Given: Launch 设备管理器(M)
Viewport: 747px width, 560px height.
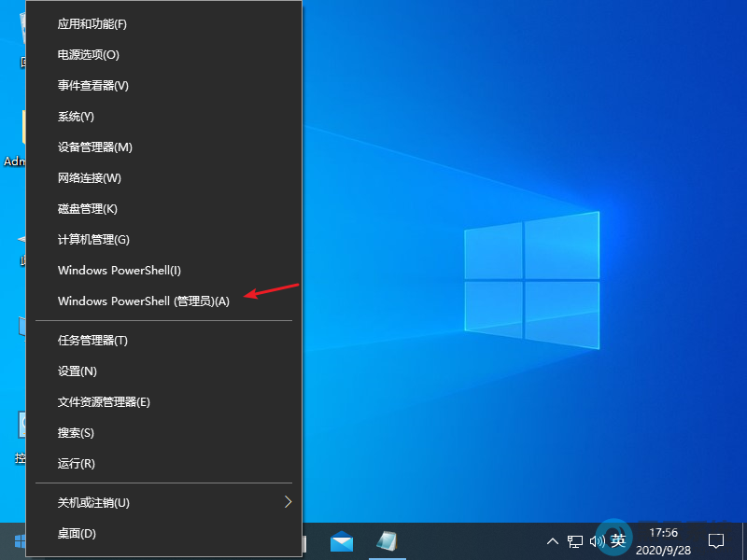Looking at the screenshot, I should click(x=94, y=147).
